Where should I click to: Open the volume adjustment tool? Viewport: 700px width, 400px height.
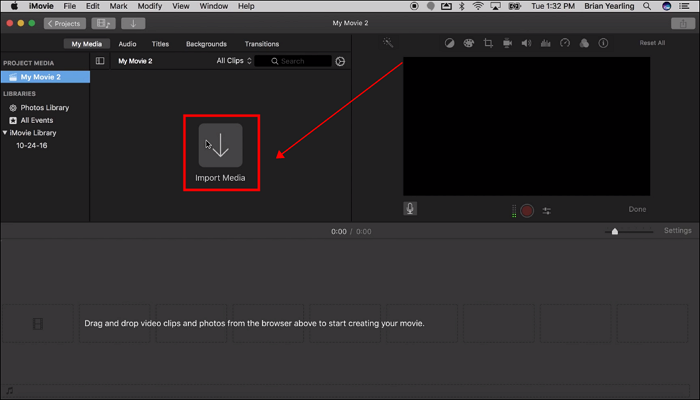pyautogui.click(x=526, y=43)
